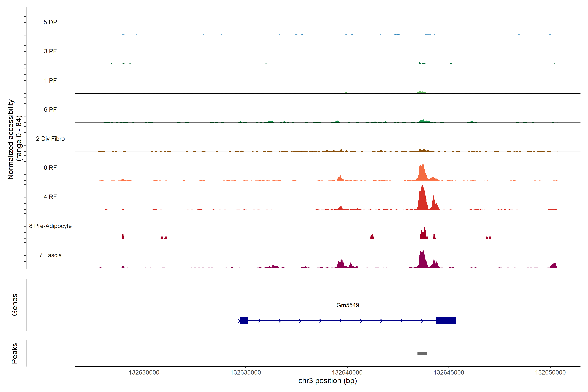The image size is (588, 392).
Task: Click the large last exon of Gm5549
Action: [x=446, y=320]
